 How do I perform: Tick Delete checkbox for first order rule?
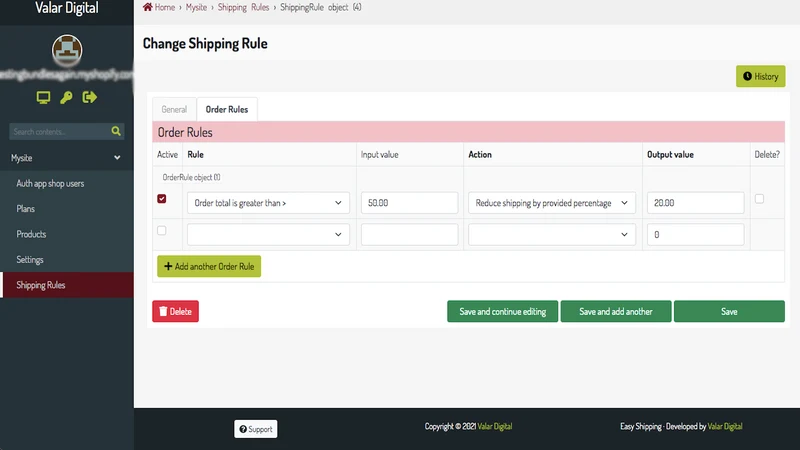[x=759, y=198]
